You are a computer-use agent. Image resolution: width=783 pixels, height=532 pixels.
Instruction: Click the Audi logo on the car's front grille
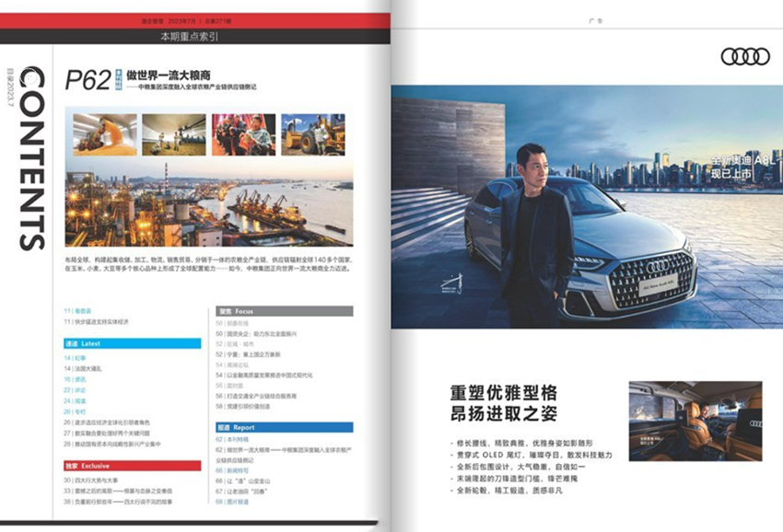click(657, 267)
